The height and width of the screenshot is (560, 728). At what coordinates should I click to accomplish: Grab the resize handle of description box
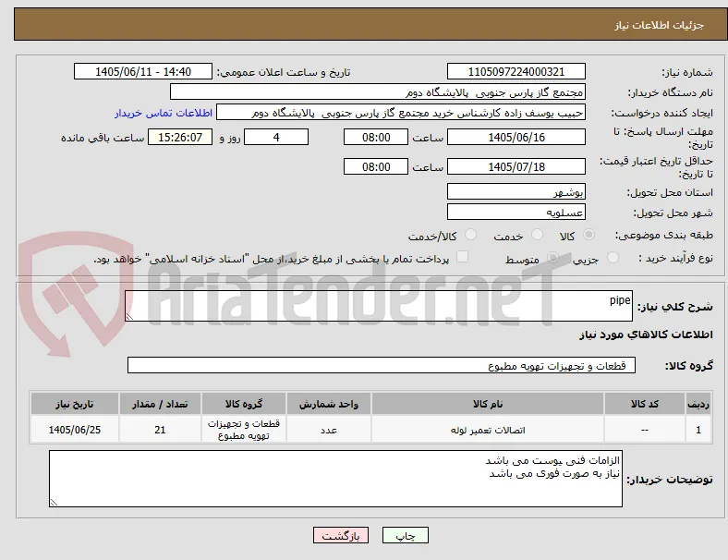(x=129, y=317)
